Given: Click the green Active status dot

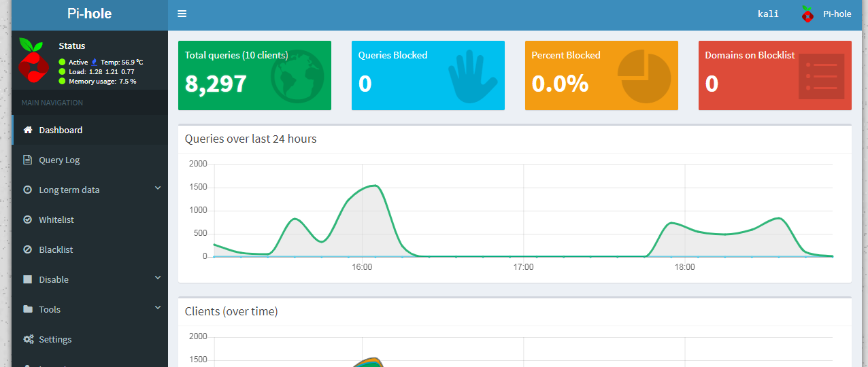Looking at the screenshot, I should click(62, 62).
